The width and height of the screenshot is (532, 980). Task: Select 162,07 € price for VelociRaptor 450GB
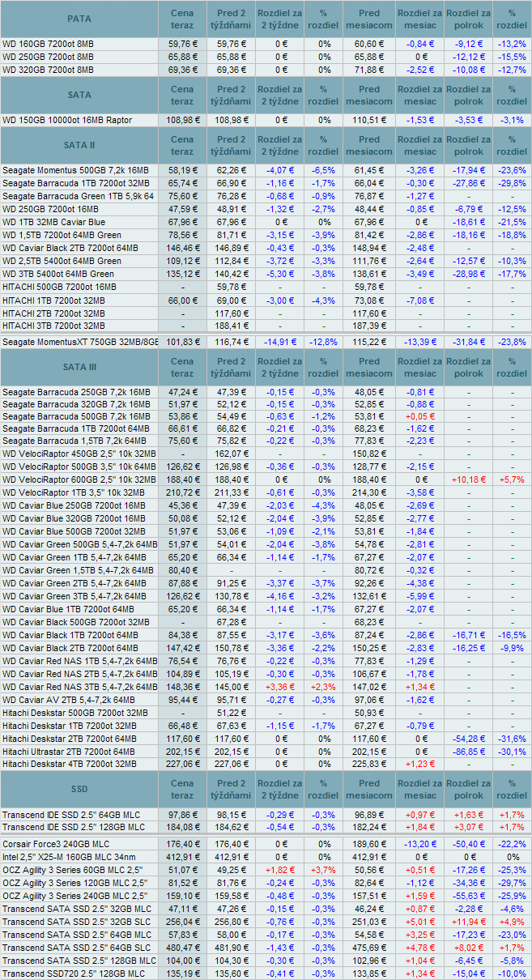[x=232, y=454]
